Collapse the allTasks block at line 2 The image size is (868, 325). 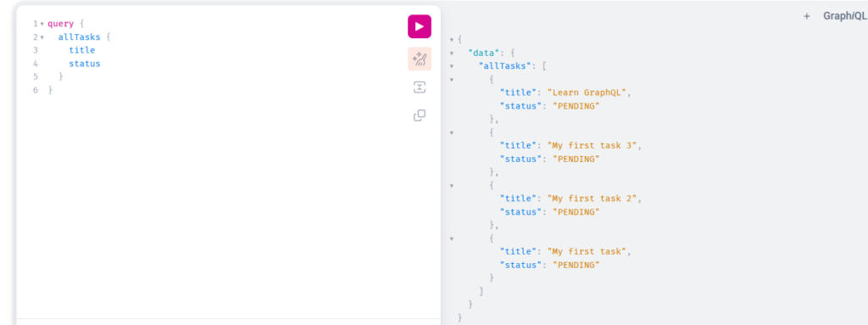pyautogui.click(x=42, y=37)
